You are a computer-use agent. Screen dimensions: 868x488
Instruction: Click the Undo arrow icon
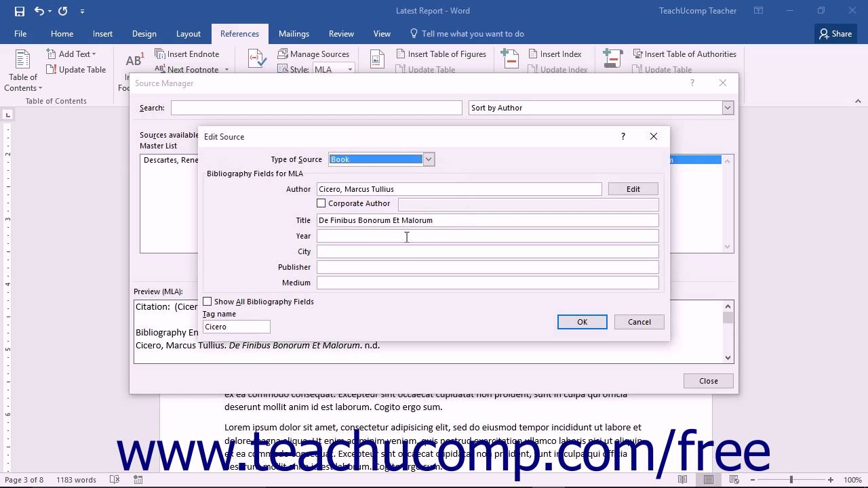point(39,11)
